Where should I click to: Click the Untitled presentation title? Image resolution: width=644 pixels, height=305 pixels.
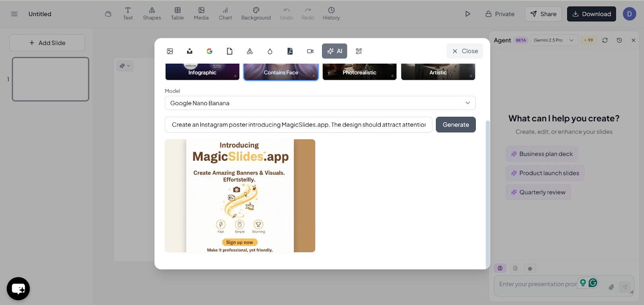[x=40, y=14]
